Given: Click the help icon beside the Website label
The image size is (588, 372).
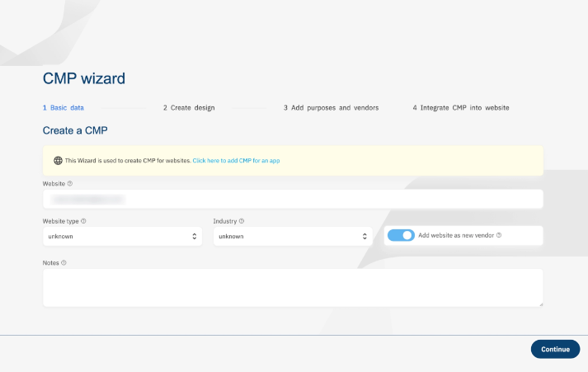Looking at the screenshot, I should [70, 183].
